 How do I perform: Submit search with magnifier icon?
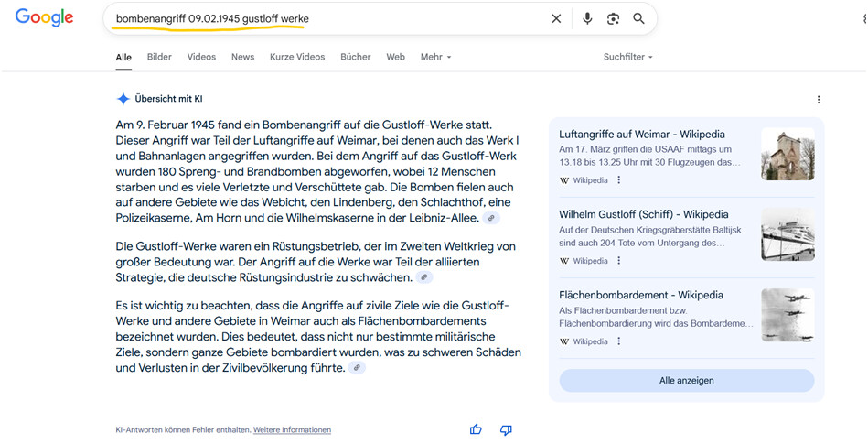pyautogui.click(x=638, y=19)
